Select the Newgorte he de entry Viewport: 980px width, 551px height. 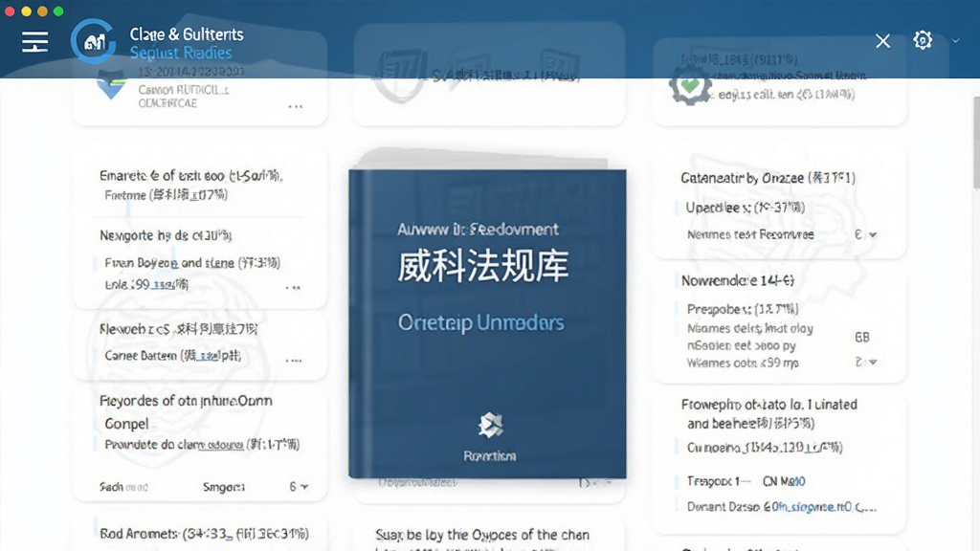tap(166, 235)
